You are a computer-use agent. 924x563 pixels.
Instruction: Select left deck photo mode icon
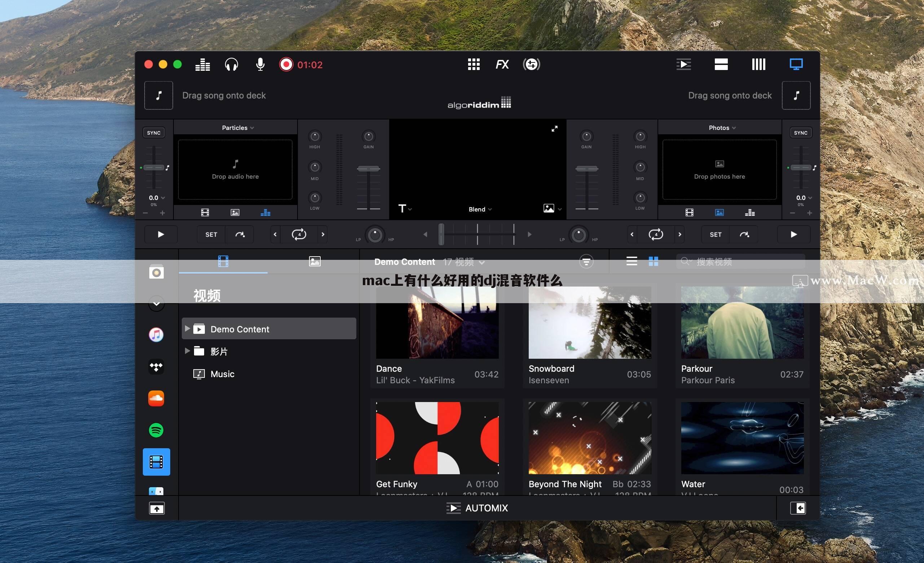point(235,213)
